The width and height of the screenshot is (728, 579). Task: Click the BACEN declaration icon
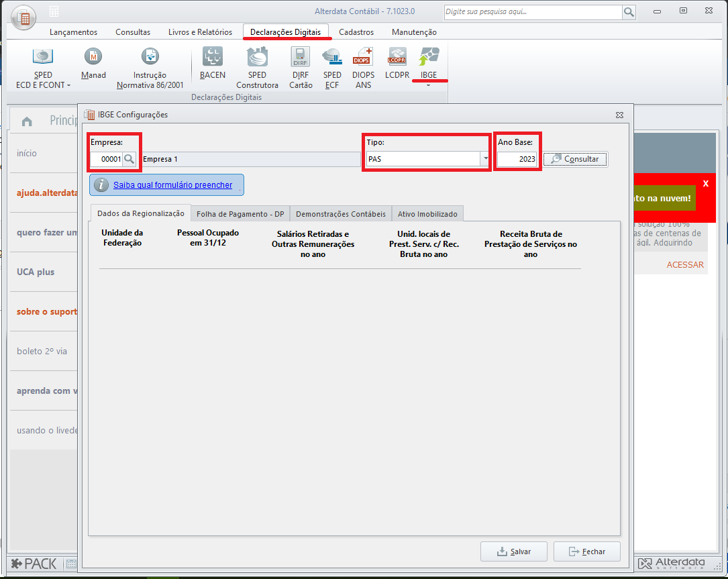[213, 63]
